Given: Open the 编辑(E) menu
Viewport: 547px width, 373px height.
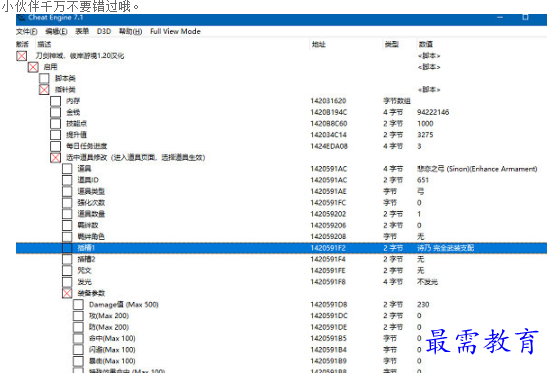Looking at the screenshot, I should 56,31.
